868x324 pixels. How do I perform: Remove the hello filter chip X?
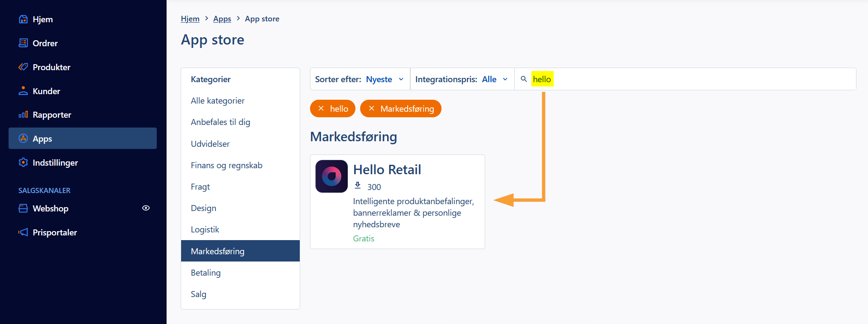pyautogui.click(x=321, y=109)
